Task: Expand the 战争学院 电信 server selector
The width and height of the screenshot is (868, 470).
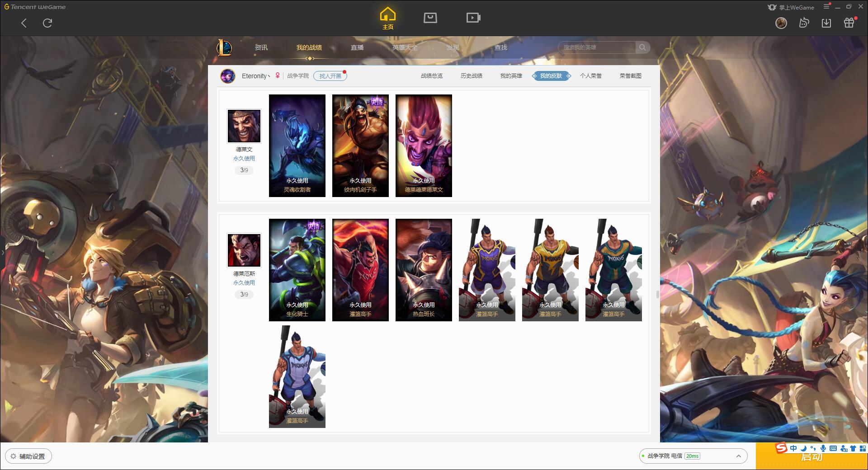Action: click(693, 456)
